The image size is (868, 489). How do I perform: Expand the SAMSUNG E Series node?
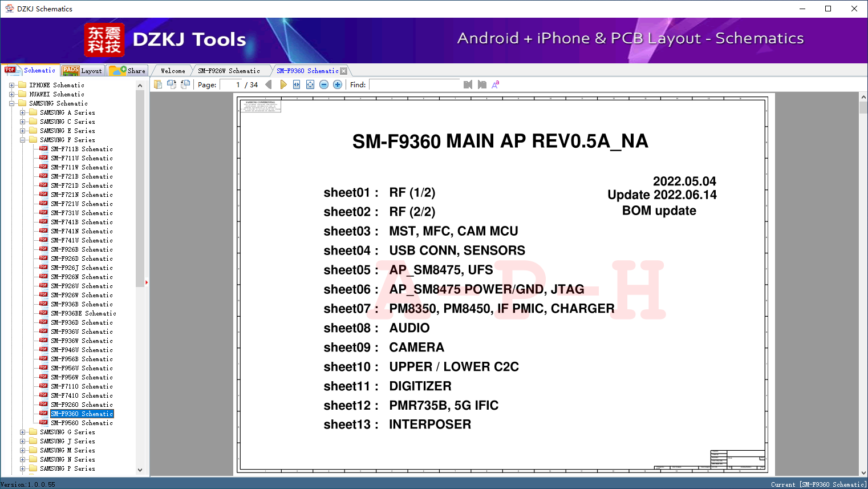(22, 131)
